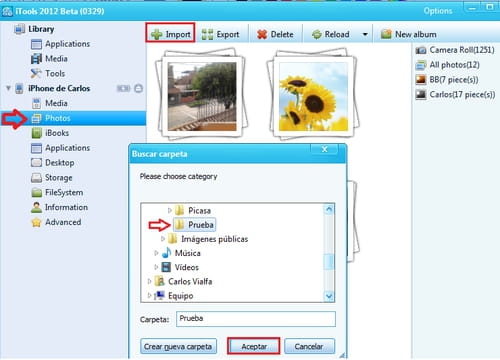The width and height of the screenshot is (500, 360).
Task: Click the folder list scrollbar down arrow
Action: 329,296
